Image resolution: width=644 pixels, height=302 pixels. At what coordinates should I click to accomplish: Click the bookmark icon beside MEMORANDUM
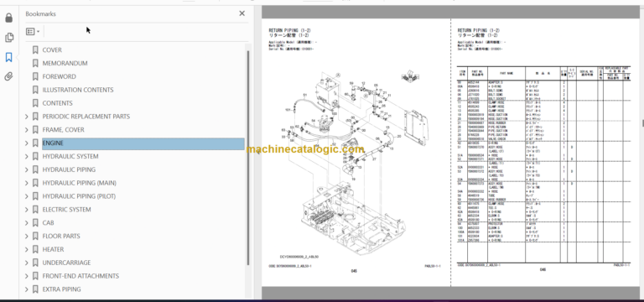coord(35,63)
